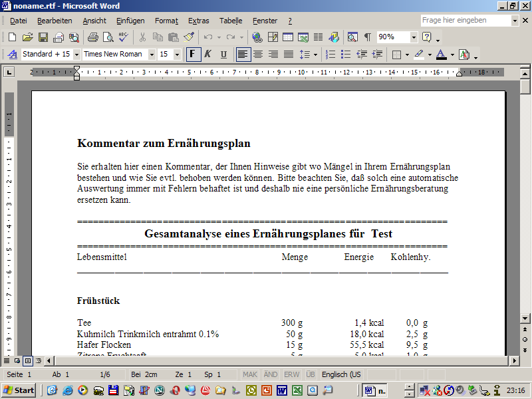Open the spelling and grammar check
The width and height of the screenshot is (532, 399).
tap(123, 37)
